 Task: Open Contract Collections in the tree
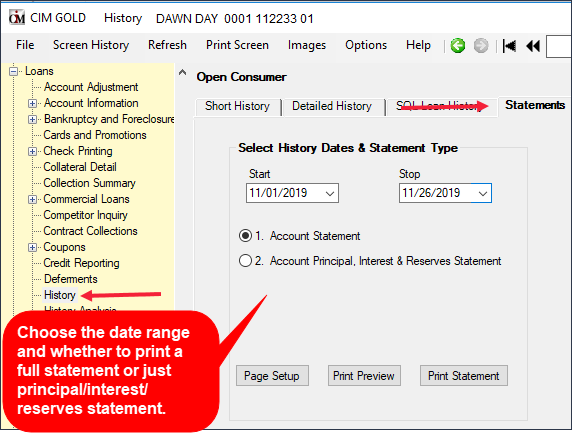click(x=90, y=231)
